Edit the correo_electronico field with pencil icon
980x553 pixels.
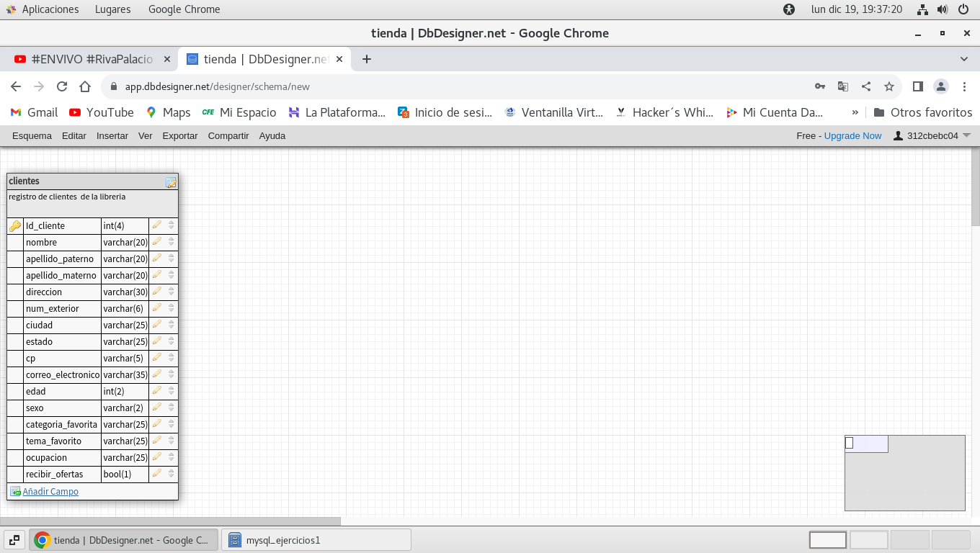[x=157, y=374]
